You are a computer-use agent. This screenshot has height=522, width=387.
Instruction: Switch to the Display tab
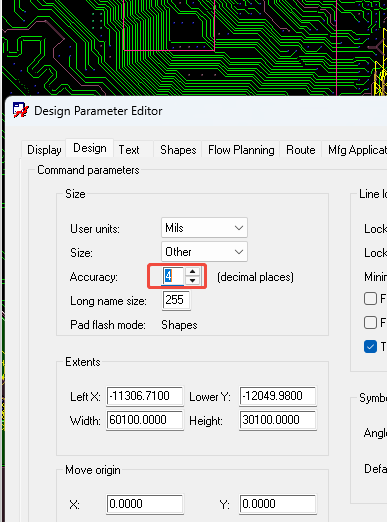coord(44,150)
